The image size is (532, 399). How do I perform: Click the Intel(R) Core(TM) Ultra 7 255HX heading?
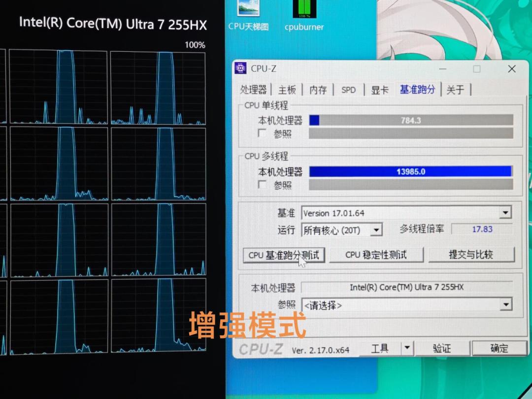click(x=113, y=24)
